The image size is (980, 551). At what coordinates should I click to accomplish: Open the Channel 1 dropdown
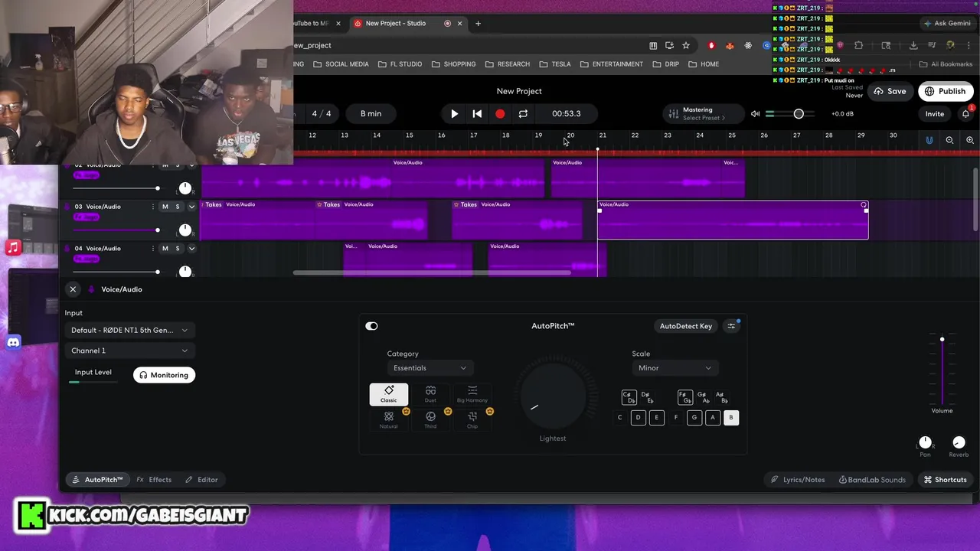coord(129,350)
